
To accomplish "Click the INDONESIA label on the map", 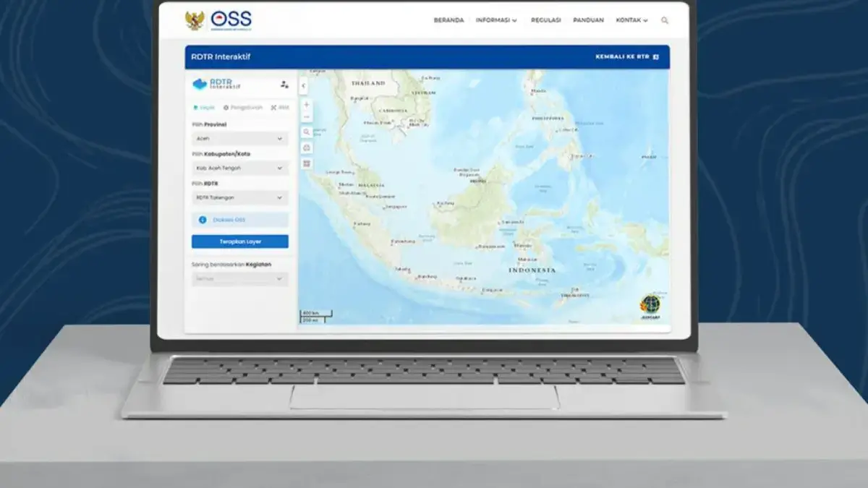I will point(532,270).
